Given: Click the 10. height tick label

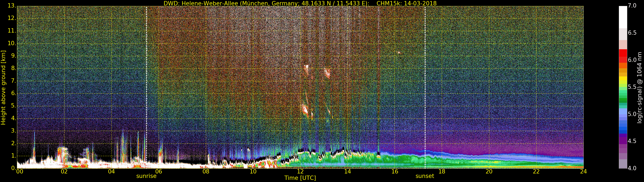Looking at the screenshot, I should tap(12, 43).
